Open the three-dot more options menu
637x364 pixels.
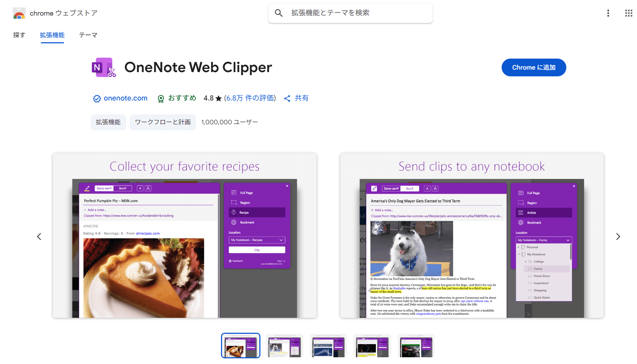pyautogui.click(x=608, y=13)
